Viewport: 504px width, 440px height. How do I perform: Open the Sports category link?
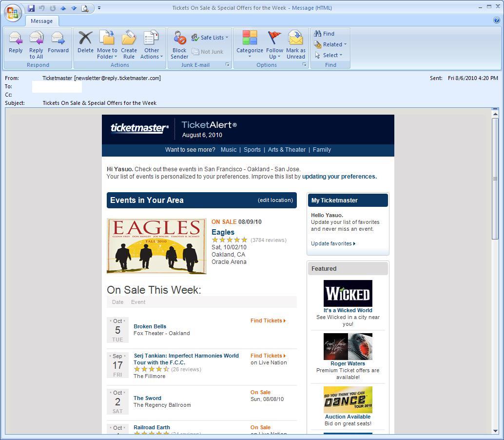(x=252, y=150)
